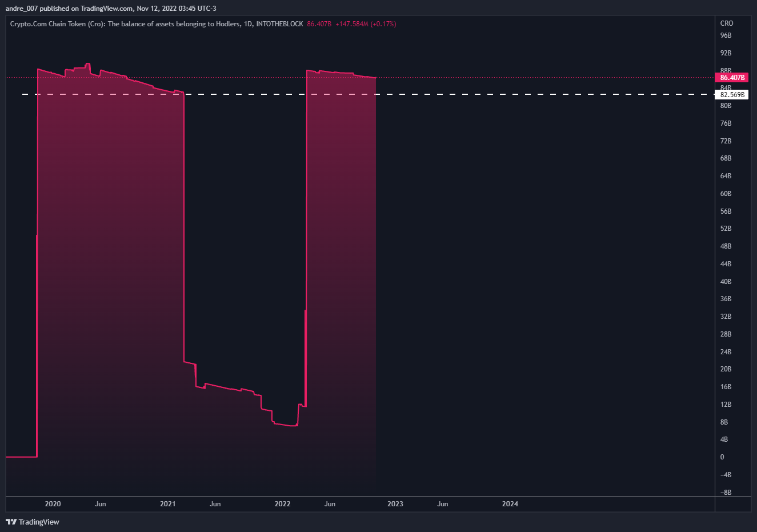Click the 96B tick on price axis
Image resolution: width=757 pixels, height=532 pixels.
coord(726,35)
